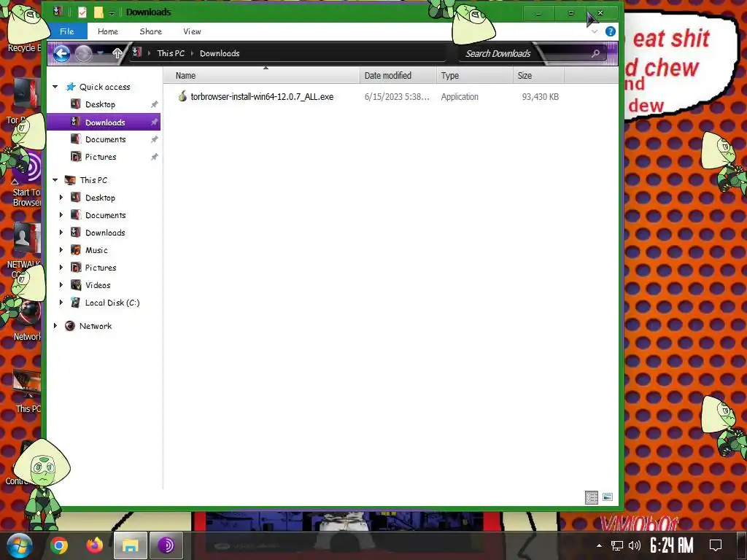Image resolution: width=747 pixels, height=560 pixels.
Task: Sort by Date modified column header
Action: tap(398, 75)
